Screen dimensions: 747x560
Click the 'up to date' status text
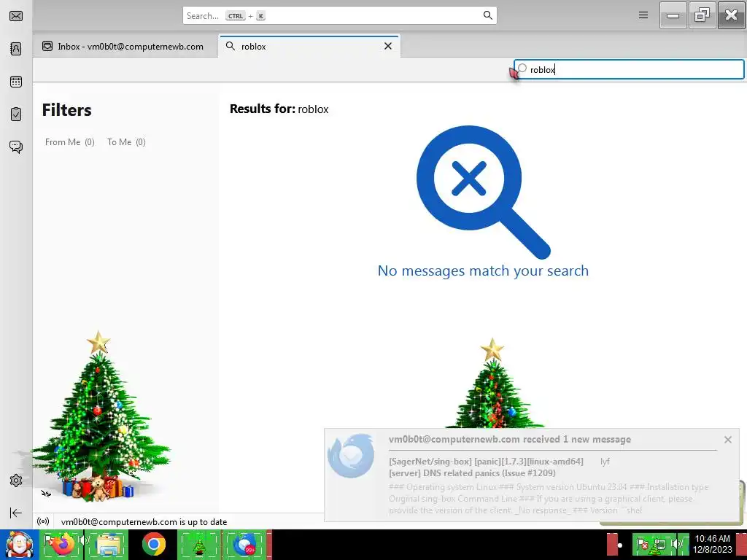(x=144, y=522)
